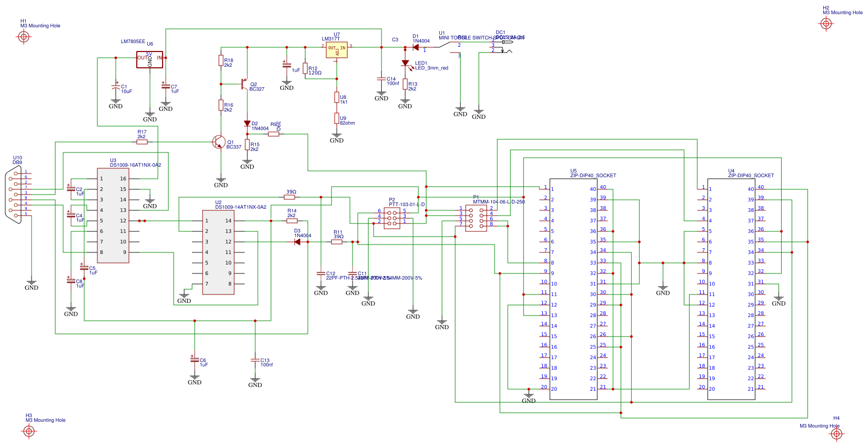868x447 pixels.
Task: Select the 'PTT-103-01-L-D' label
Action: coord(407,205)
